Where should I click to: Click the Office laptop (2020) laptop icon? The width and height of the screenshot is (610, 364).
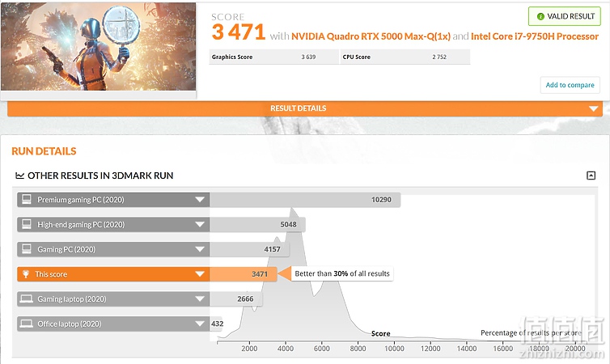(x=27, y=324)
